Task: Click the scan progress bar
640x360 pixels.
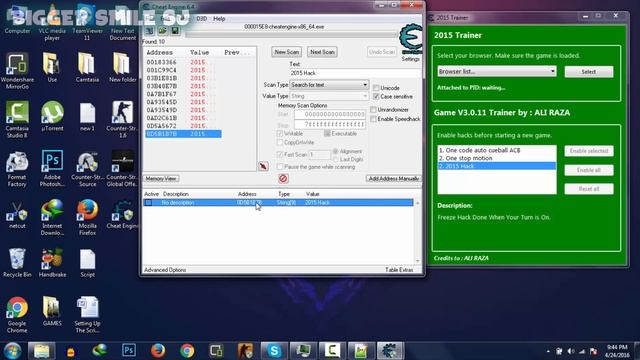Action: [x=291, y=35]
